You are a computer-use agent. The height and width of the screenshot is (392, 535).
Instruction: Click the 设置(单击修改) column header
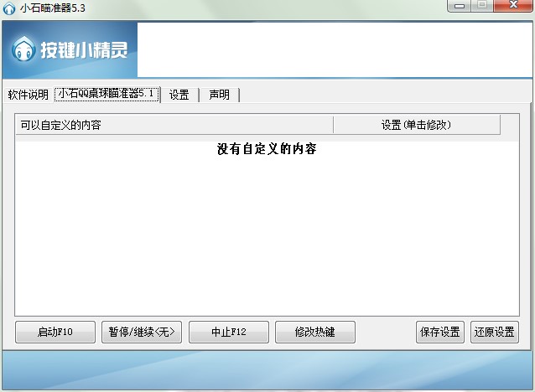[417, 125]
